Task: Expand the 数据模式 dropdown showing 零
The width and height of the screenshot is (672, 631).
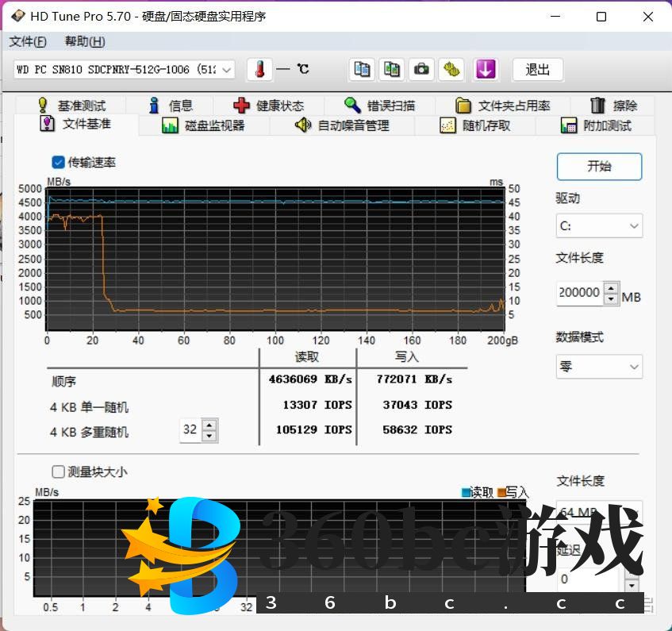Action: [599, 367]
